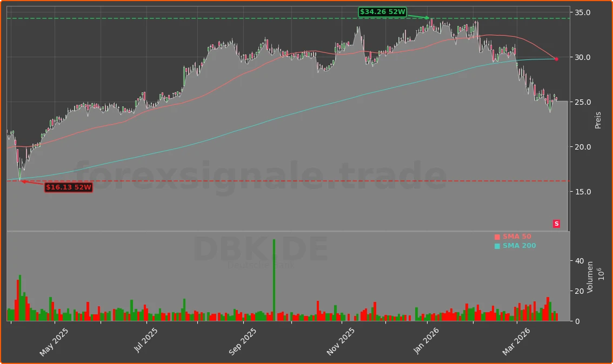
Task: Click the SMA 200 legend entry
Action: [515, 246]
